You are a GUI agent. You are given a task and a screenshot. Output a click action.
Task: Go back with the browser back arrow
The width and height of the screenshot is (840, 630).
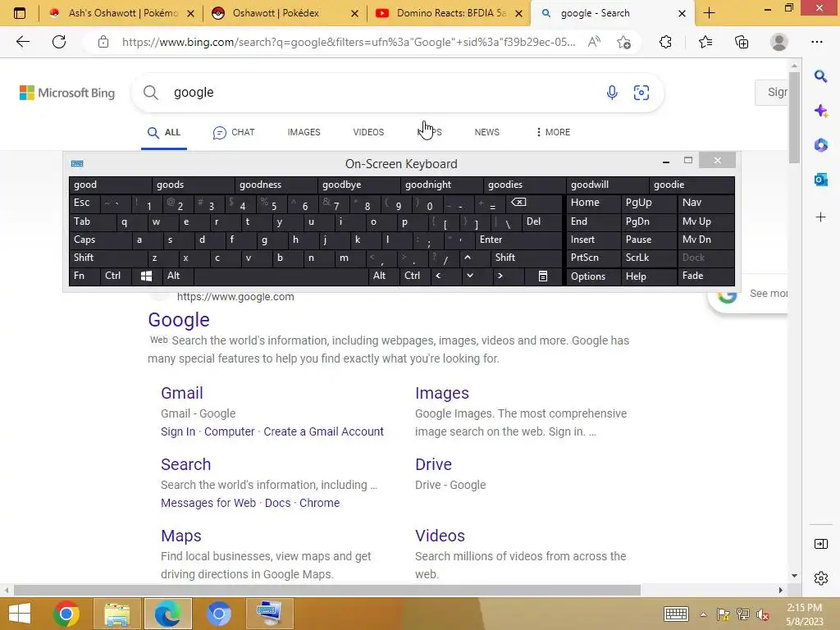(x=22, y=42)
